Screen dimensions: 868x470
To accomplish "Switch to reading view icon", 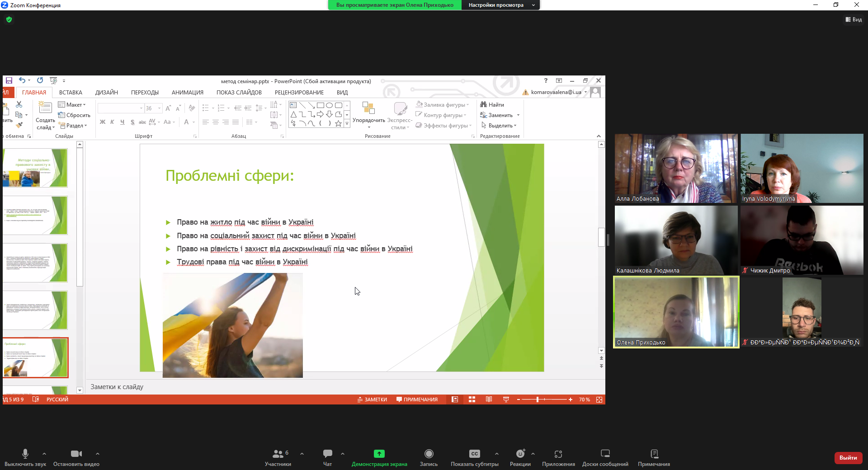I will (x=489, y=399).
